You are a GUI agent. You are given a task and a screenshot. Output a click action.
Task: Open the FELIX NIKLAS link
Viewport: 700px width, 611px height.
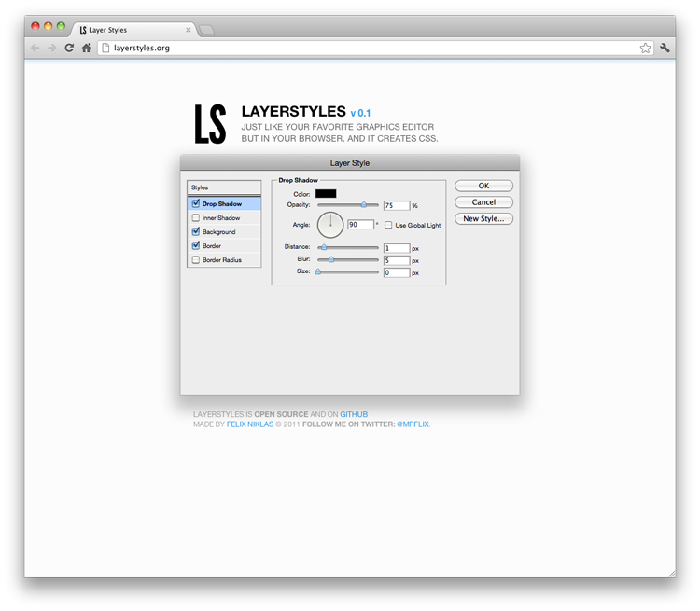click(250, 424)
